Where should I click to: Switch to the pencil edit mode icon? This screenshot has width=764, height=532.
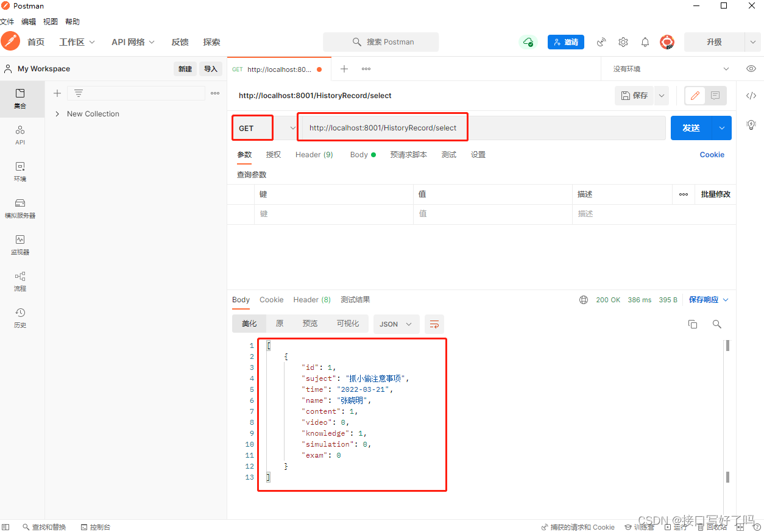point(695,96)
